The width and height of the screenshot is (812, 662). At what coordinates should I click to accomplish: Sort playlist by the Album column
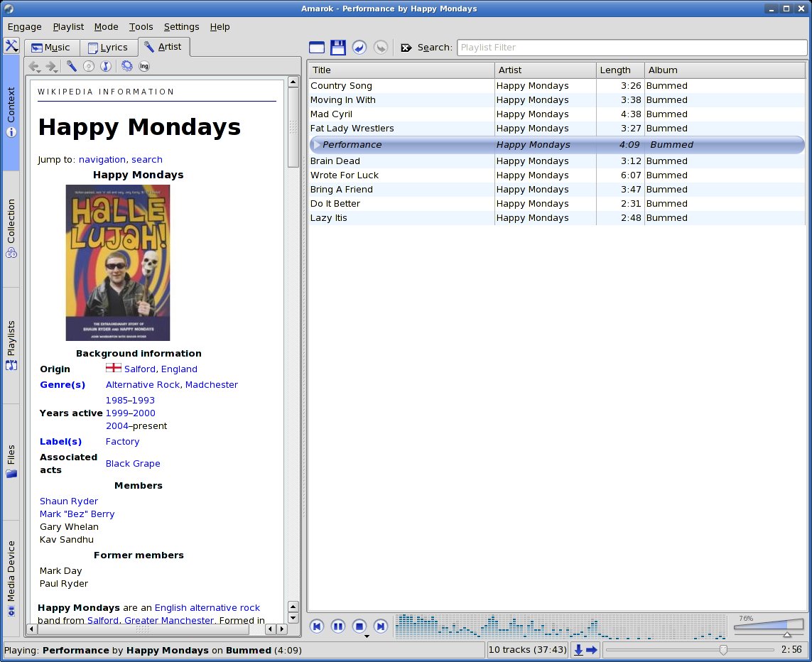pyautogui.click(x=725, y=70)
